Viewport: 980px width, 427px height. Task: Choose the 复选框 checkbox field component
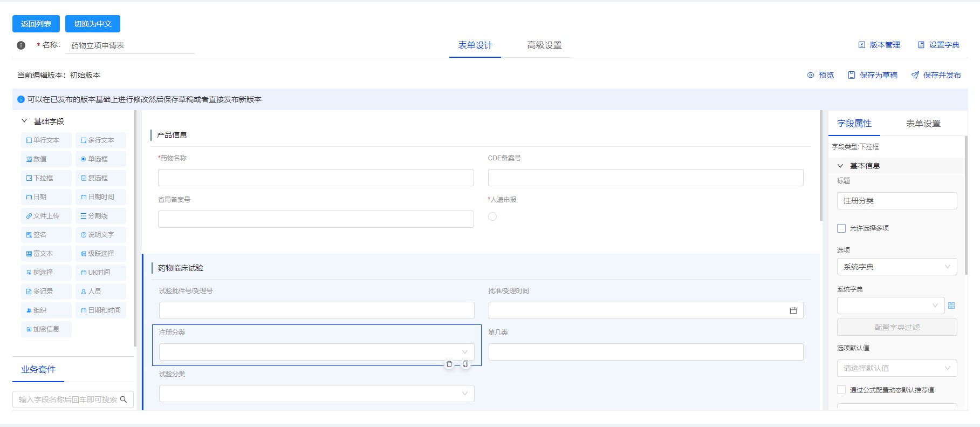pos(100,178)
